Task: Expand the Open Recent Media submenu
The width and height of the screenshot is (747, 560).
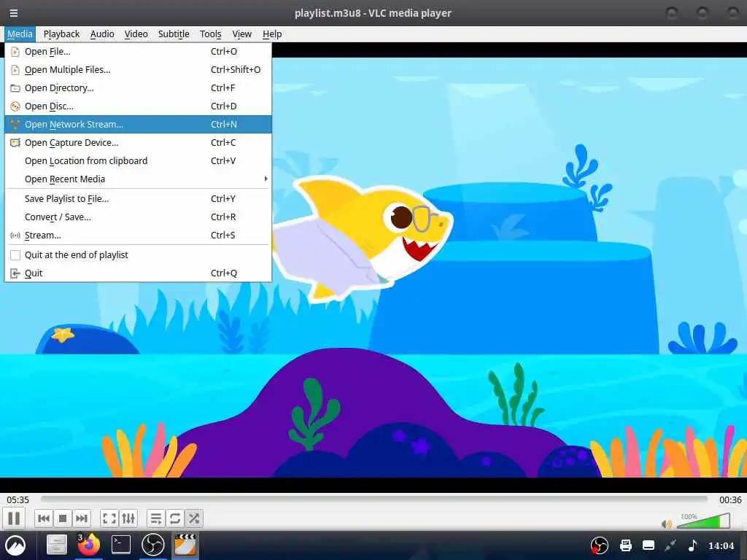Action: click(138, 179)
